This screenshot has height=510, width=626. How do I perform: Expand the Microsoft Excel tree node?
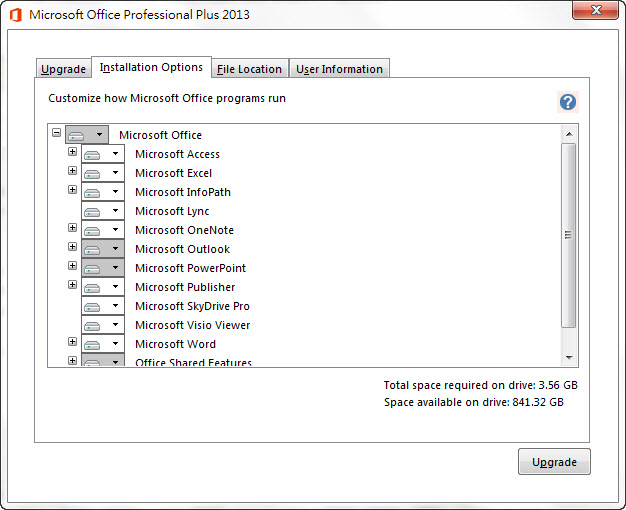point(72,171)
